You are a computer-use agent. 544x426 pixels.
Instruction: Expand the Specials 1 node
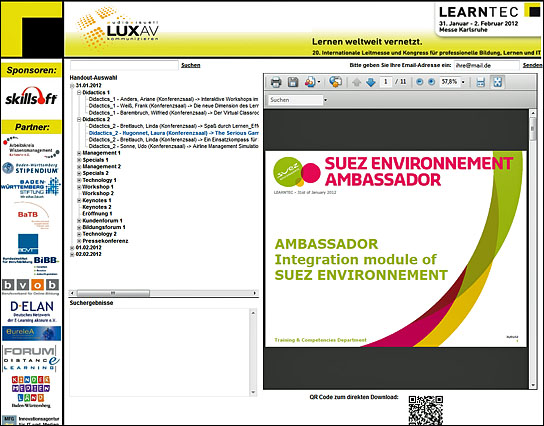pos(79,160)
